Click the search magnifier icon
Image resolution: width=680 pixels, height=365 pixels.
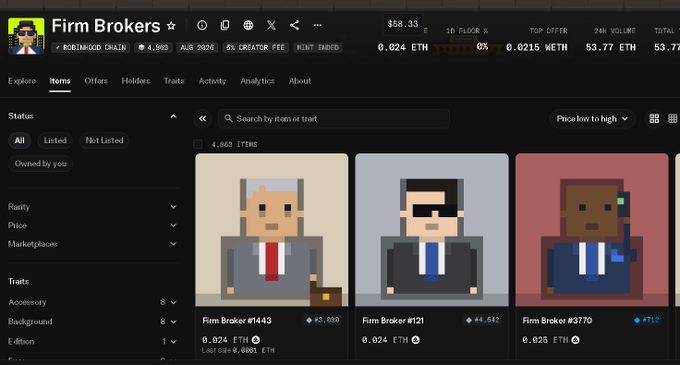[x=228, y=118]
